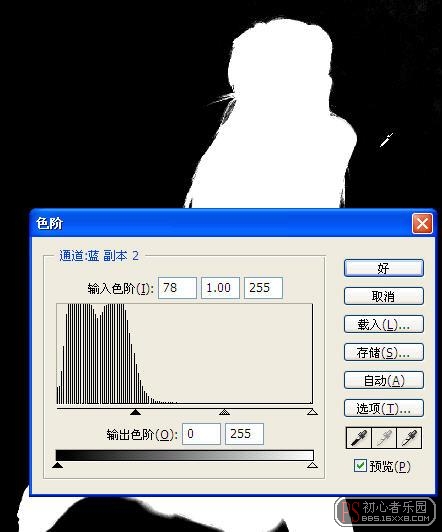The image size is (442, 532).
Task: Click the input highlight field showing 255
Action: (263, 288)
